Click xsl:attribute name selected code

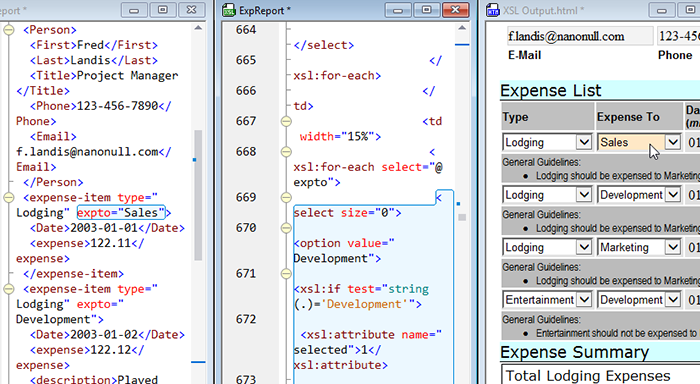368,350
